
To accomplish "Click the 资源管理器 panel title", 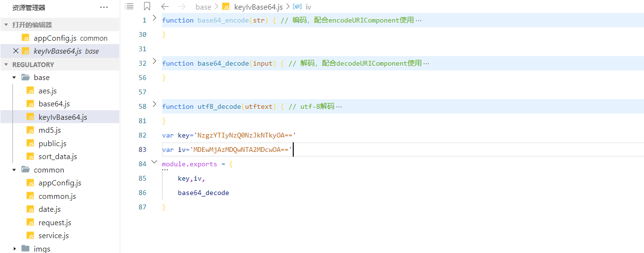I will pyautogui.click(x=29, y=7).
